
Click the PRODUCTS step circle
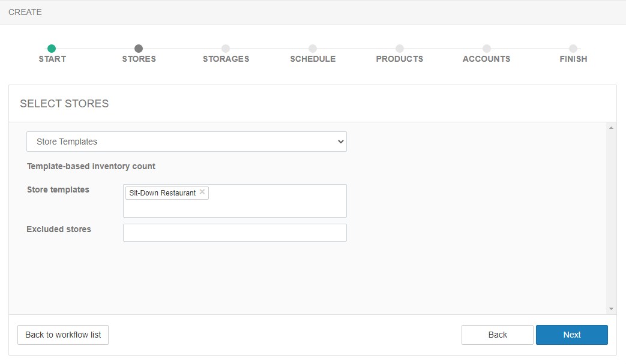coord(400,49)
